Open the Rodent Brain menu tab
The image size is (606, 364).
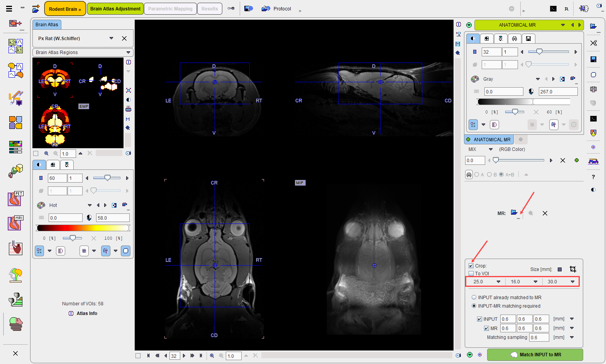click(x=65, y=8)
